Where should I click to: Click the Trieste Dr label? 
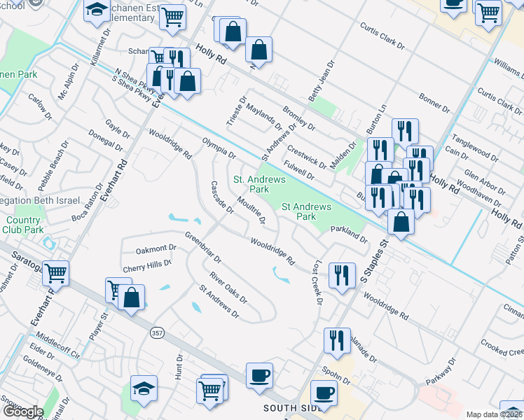[x=237, y=111]
